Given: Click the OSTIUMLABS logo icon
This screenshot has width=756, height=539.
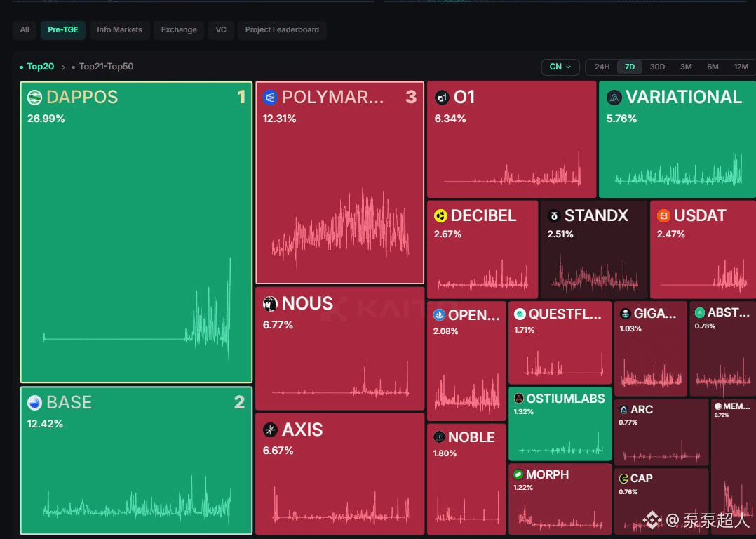Looking at the screenshot, I should click(519, 399).
